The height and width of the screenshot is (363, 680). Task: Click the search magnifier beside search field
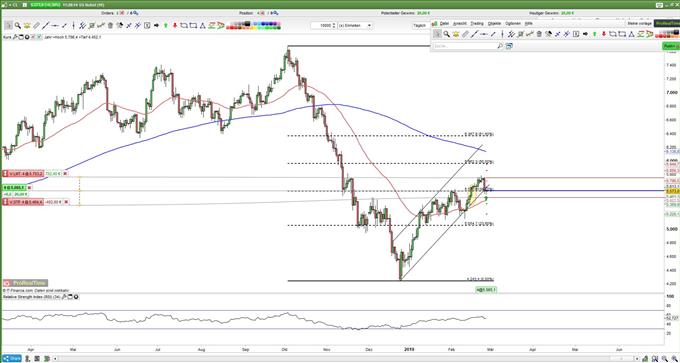500,46
